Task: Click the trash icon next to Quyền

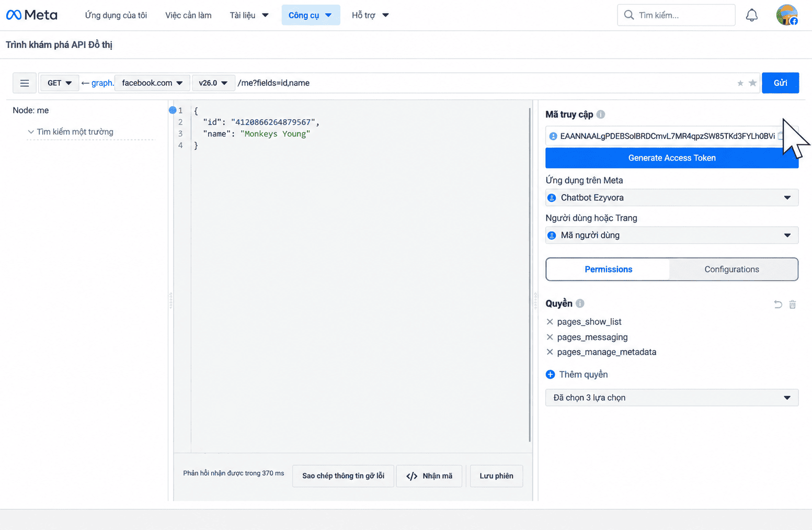Action: pyautogui.click(x=792, y=304)
